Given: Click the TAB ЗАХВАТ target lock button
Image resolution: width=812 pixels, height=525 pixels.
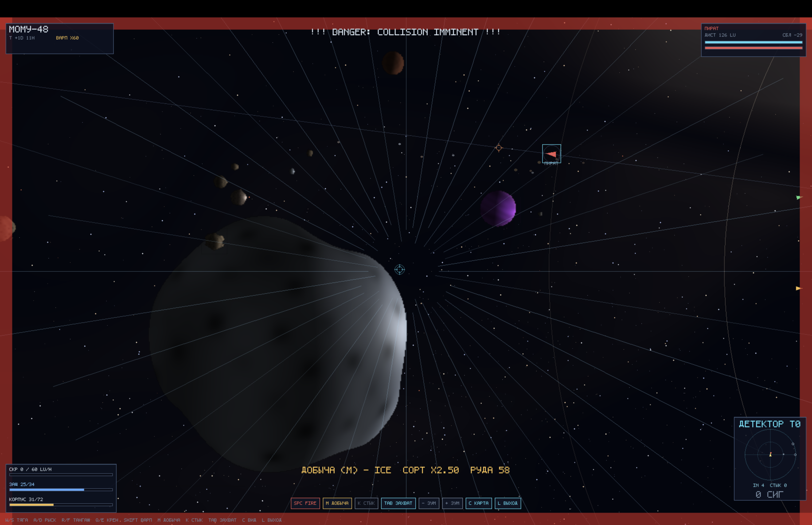Looking at the screenshot, I should point(398,503).
